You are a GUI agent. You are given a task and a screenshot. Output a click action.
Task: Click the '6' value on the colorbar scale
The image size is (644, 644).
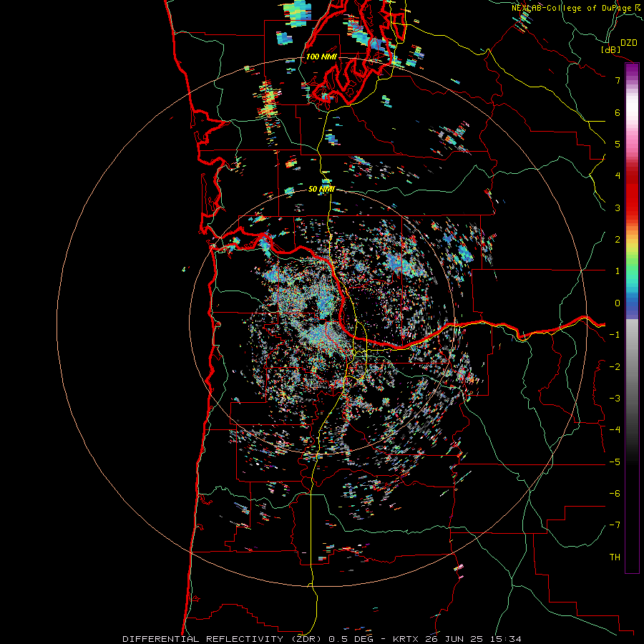[618, 112]
